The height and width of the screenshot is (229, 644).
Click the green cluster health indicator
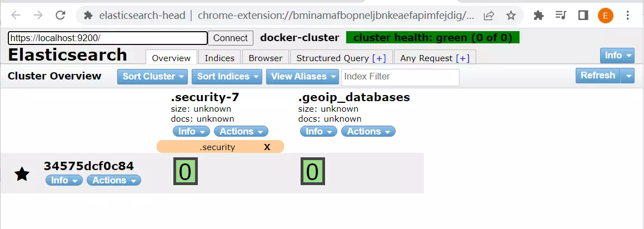pos(432,38)
